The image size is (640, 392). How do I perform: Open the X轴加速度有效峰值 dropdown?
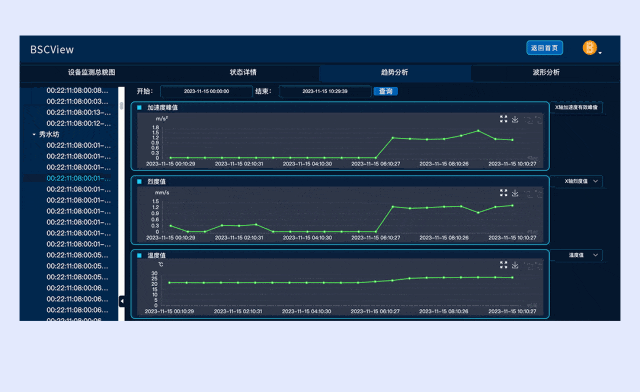point(576,107)
